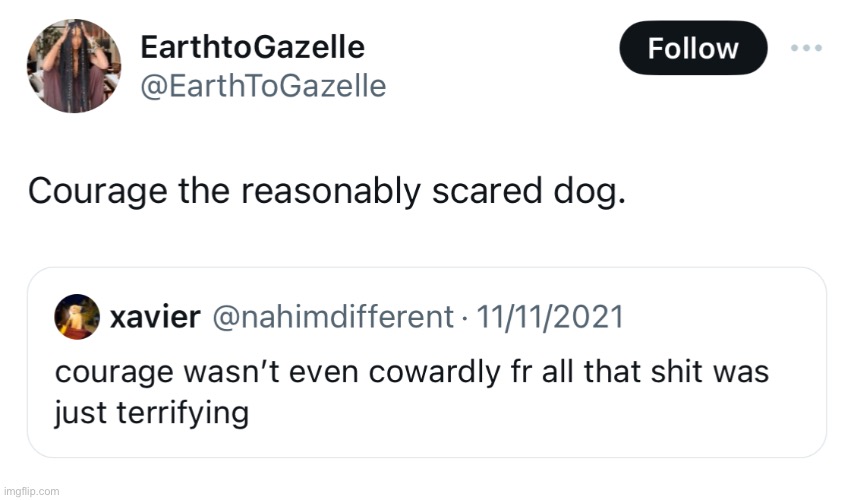854x500 pixels.
Task: Click the @nahimdifferent handle
Action: (x=333, y=318)
